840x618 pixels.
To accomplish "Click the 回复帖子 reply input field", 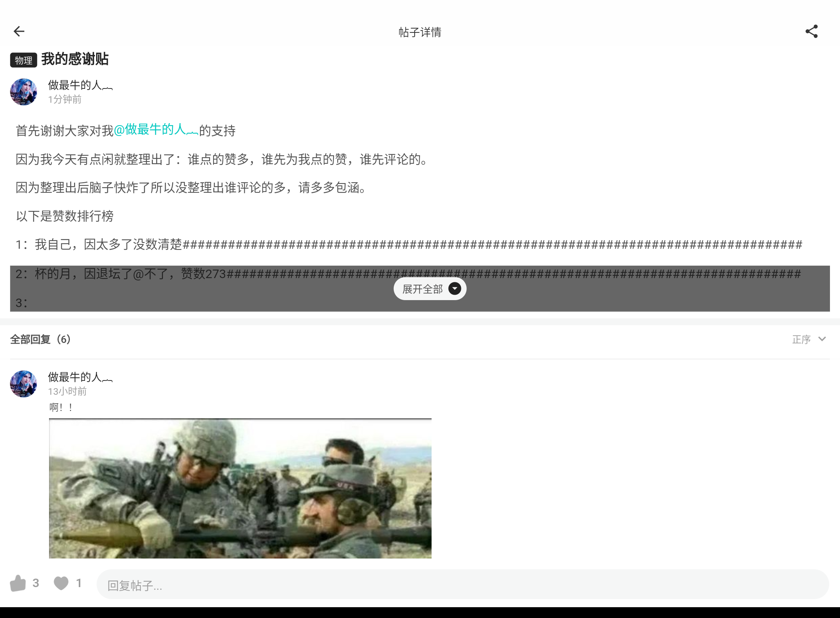I will [270, 586].
